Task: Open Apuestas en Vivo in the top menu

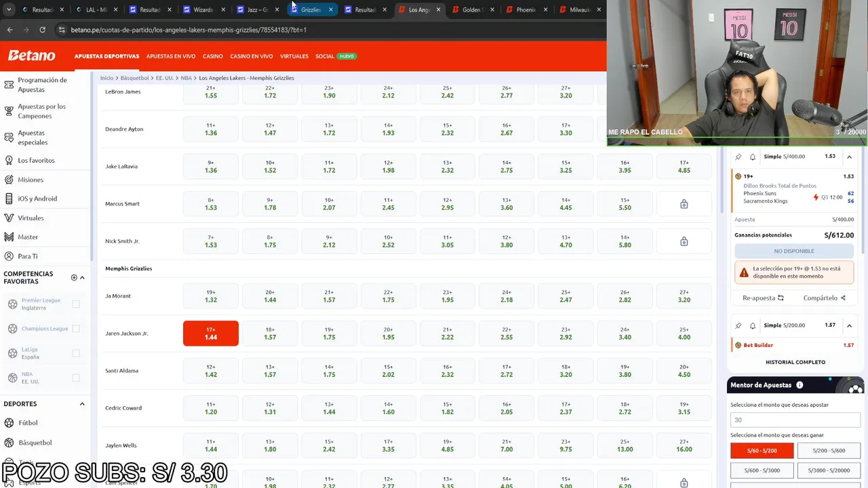Action: (x=171, y=56)
